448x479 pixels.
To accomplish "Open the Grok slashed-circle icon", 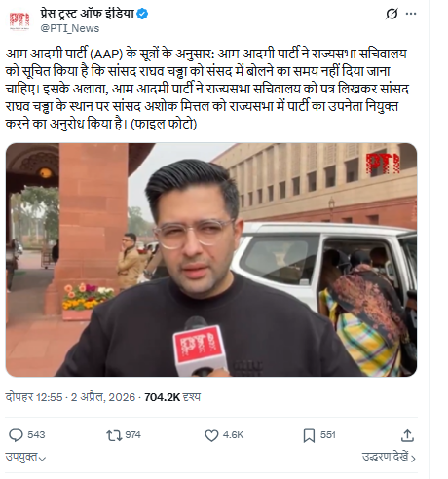I will tap(392, 14).
